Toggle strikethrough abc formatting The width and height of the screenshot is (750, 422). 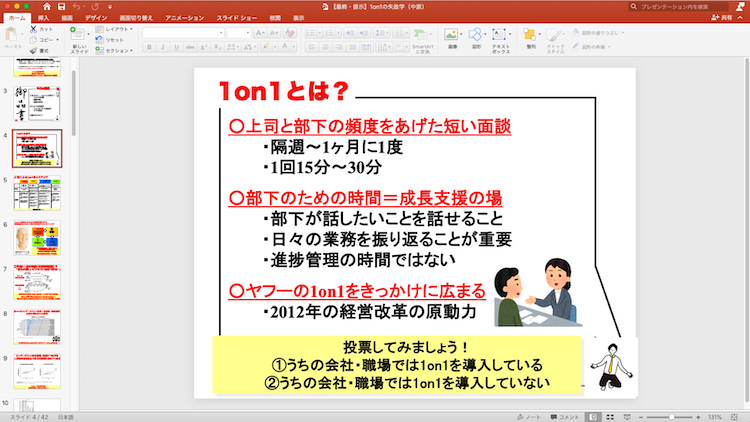(190, 47)
